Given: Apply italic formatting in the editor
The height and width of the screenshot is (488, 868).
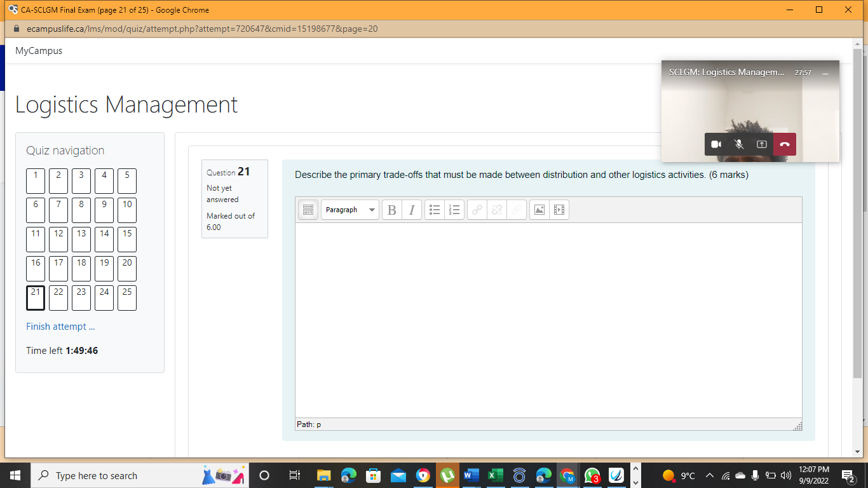Looking at the screenshot, I should coord(412,210).
